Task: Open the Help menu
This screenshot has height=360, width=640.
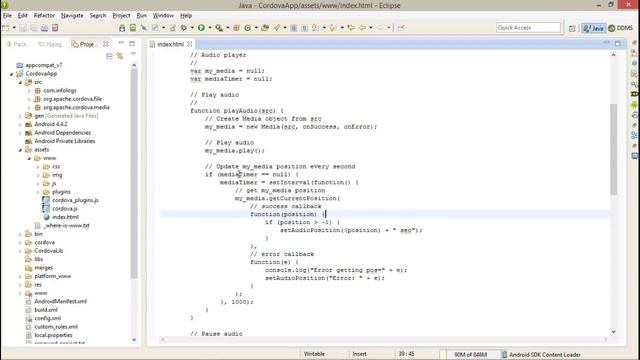Action: (186, 16)
